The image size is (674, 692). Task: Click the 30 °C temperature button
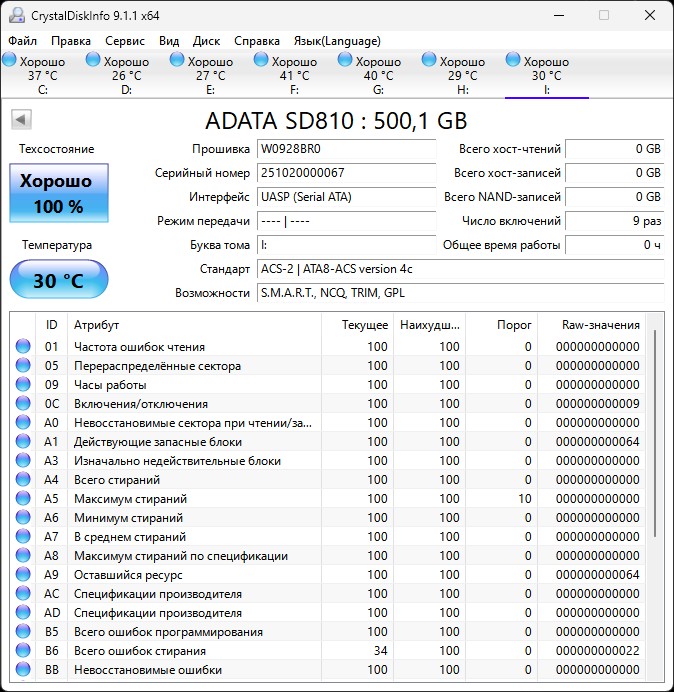click(x=59, y=279)
